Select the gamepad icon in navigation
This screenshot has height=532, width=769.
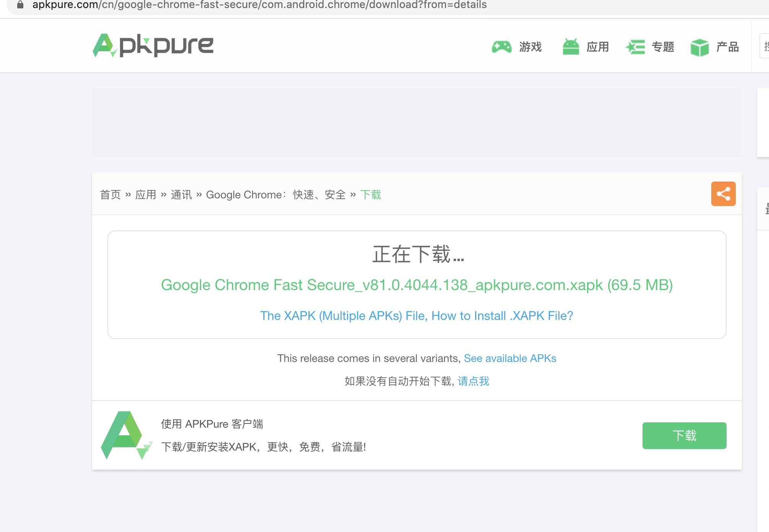click(x=501, y=47)
